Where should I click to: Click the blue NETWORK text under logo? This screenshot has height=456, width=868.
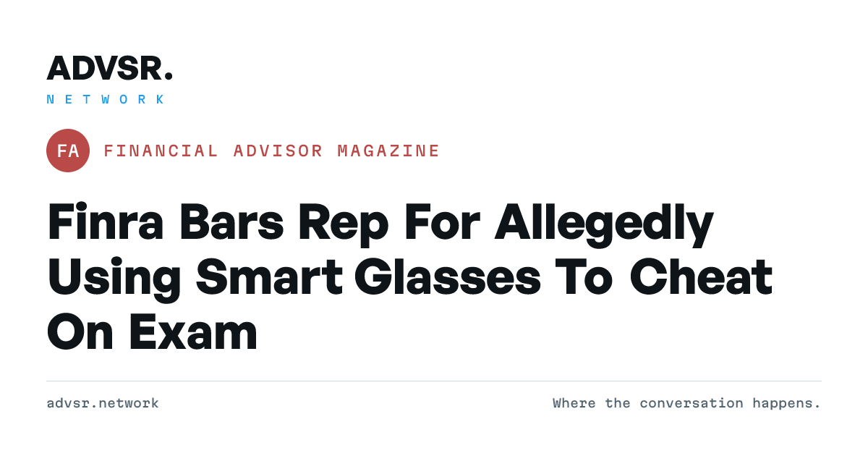[x=106, y=100]
